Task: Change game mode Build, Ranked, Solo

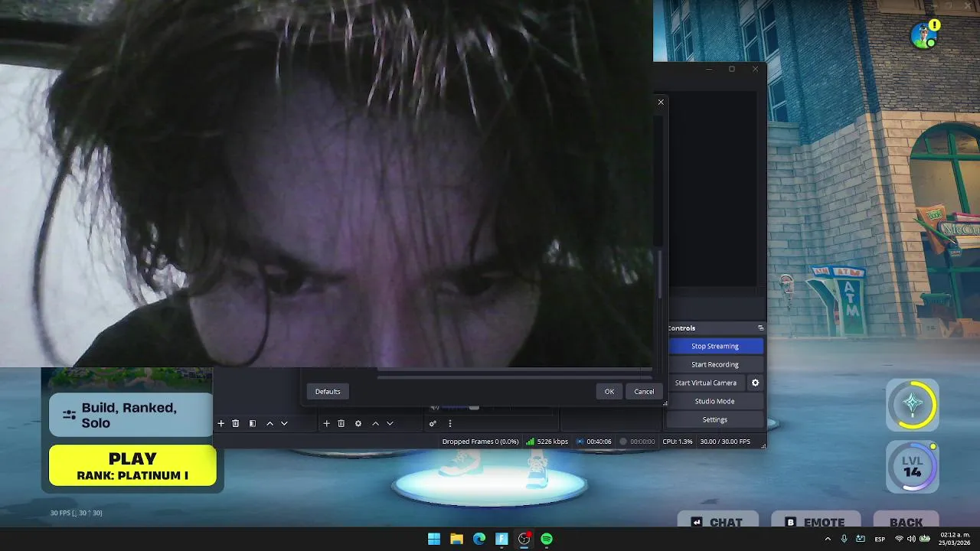Action: tap(131, 416)
